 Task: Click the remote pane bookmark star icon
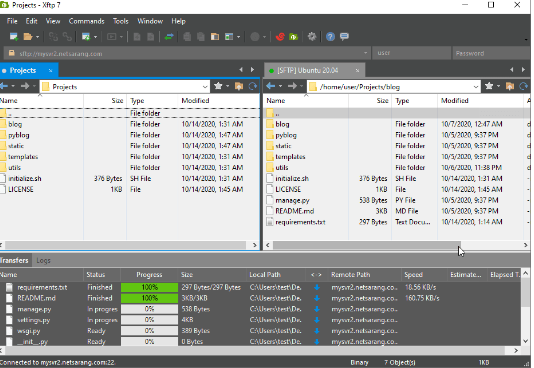click(x=489, y=86)
